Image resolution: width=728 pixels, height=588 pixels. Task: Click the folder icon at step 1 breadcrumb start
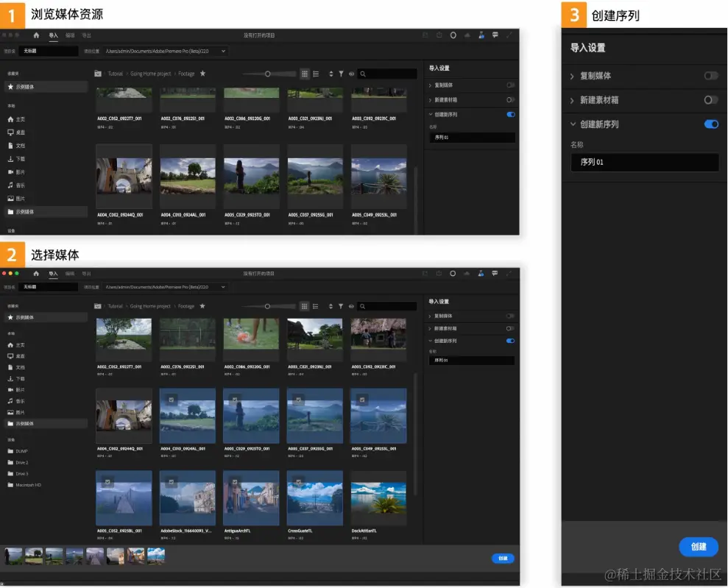point(98,74)
